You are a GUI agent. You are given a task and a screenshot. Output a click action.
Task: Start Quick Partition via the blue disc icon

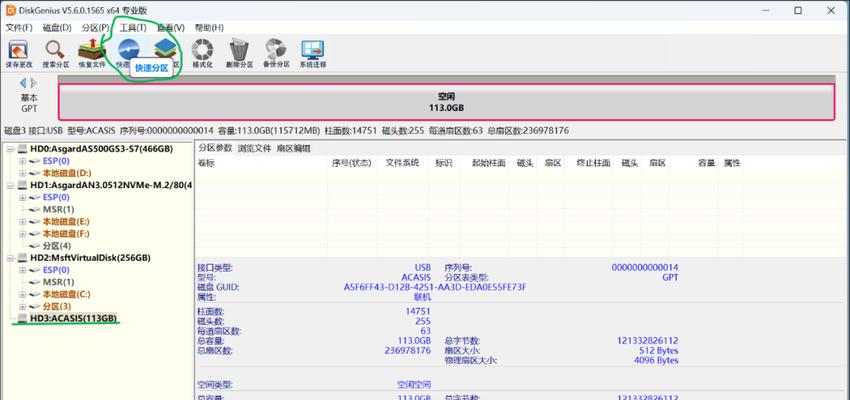point(128,50)
